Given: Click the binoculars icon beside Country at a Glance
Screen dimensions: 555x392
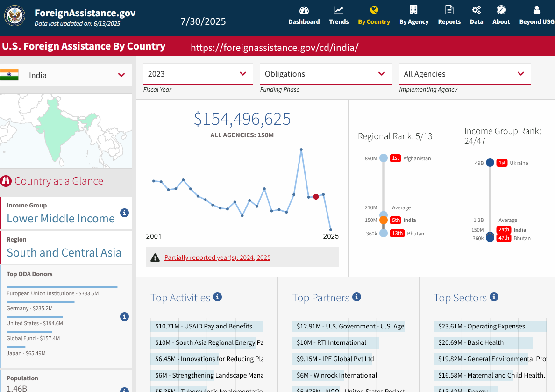Looking at the screenshot, I should click(6, 181).
